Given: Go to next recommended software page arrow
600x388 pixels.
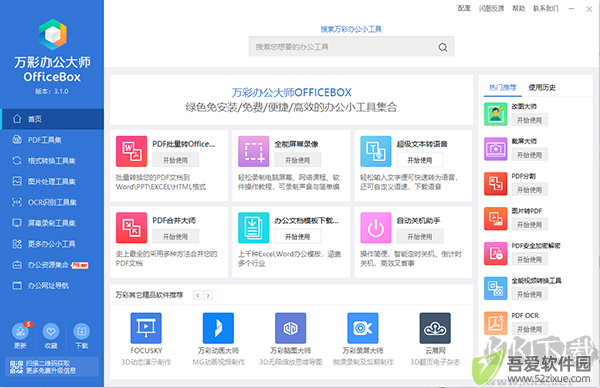Looking at the screenshot, I should coord(208,295).
